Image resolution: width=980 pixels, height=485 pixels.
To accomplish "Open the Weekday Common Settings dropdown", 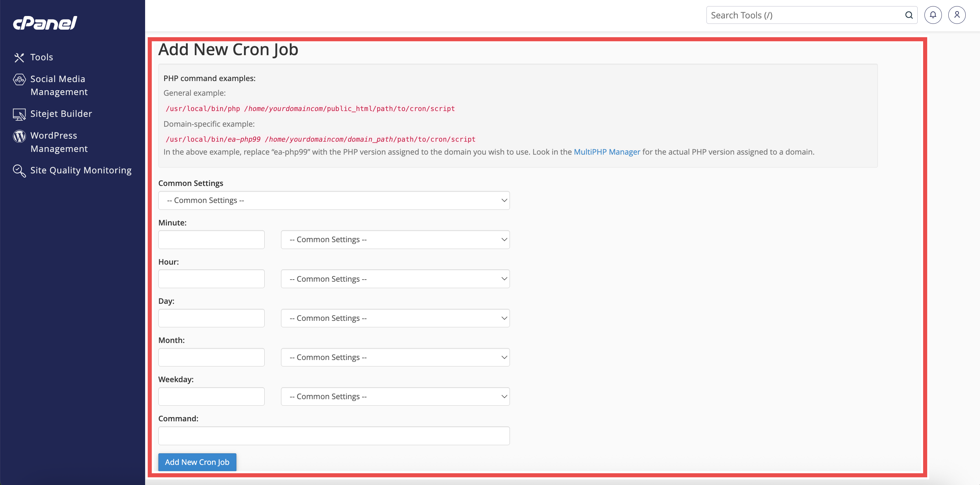I will coord(395,396).
